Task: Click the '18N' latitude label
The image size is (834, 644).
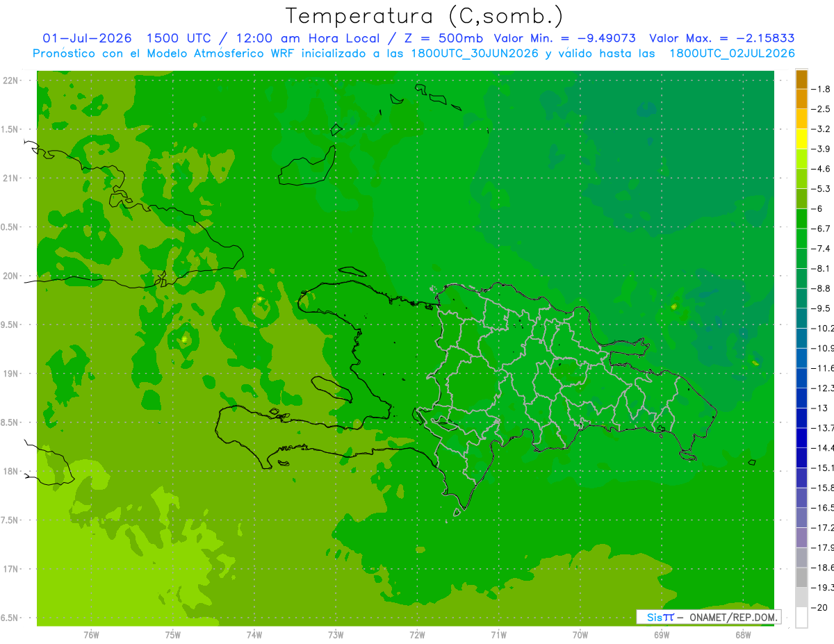Action: 11,471
